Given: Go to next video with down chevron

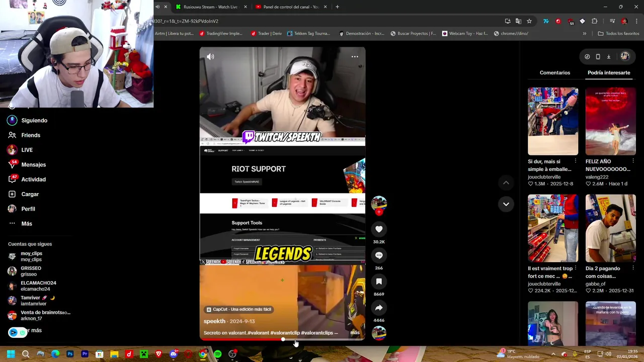Looking at the screenshot, I should 506,204.
